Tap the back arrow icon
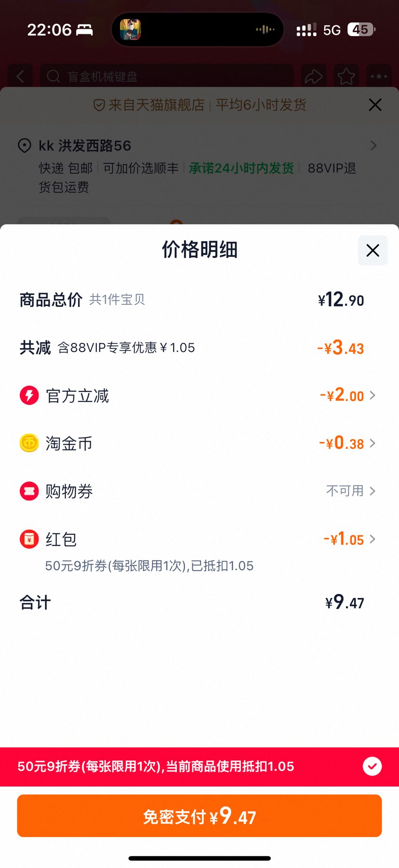 (20, 76)
